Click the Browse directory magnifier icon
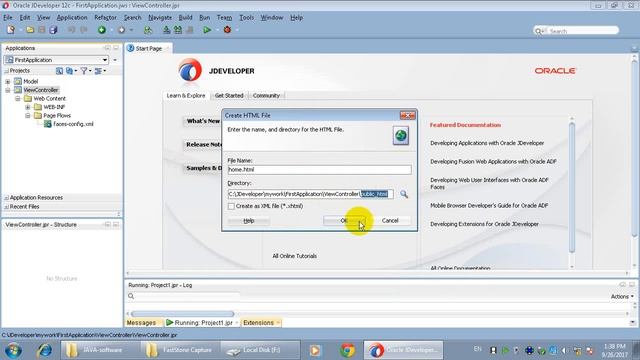The image size is (640, 360). click(x=404, y=194)
